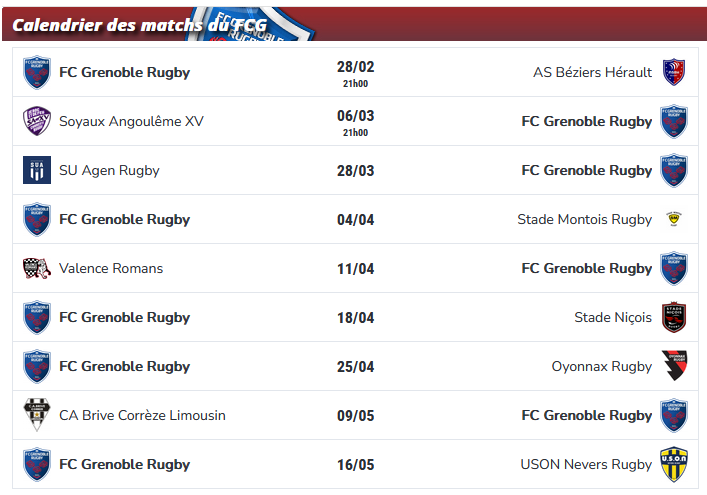Select the 09/05 match date against Brive
This screenshot has width=707, height=495.
click(355, 416)
